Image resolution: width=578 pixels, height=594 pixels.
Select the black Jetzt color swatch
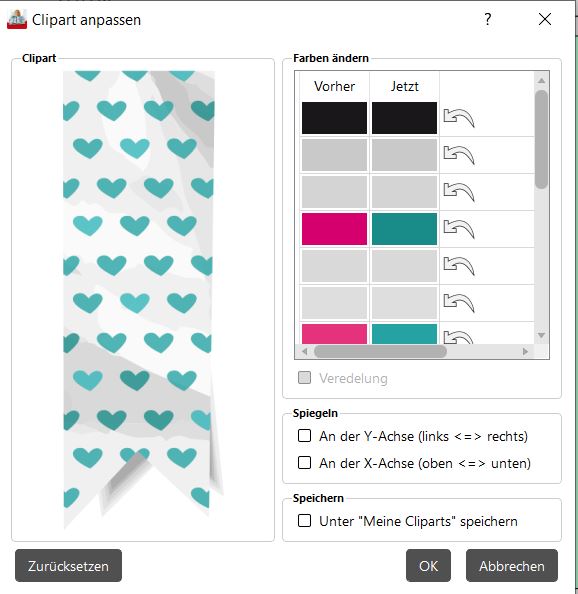tap(404, 118)
